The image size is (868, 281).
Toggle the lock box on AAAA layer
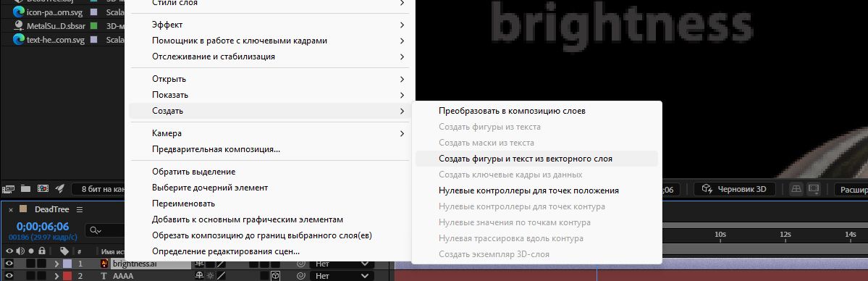click(x=42, y=275)
